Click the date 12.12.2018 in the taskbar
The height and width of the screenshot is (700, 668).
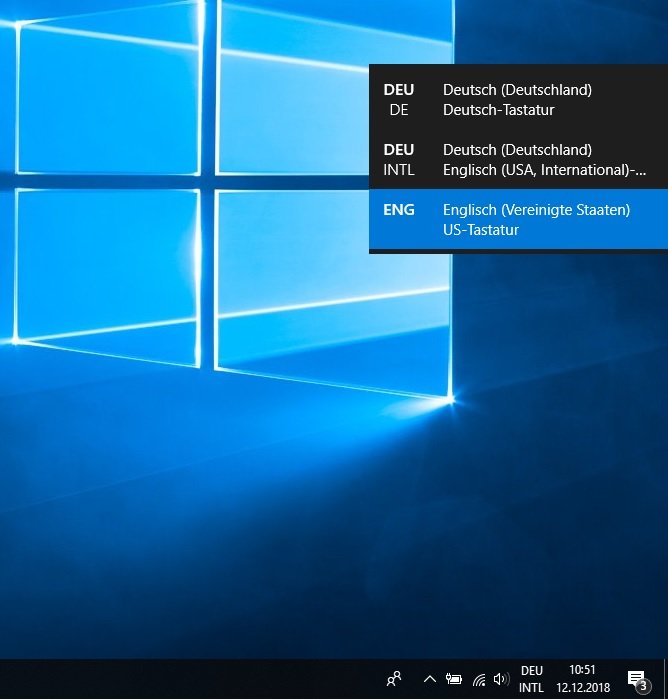(582, 688)
